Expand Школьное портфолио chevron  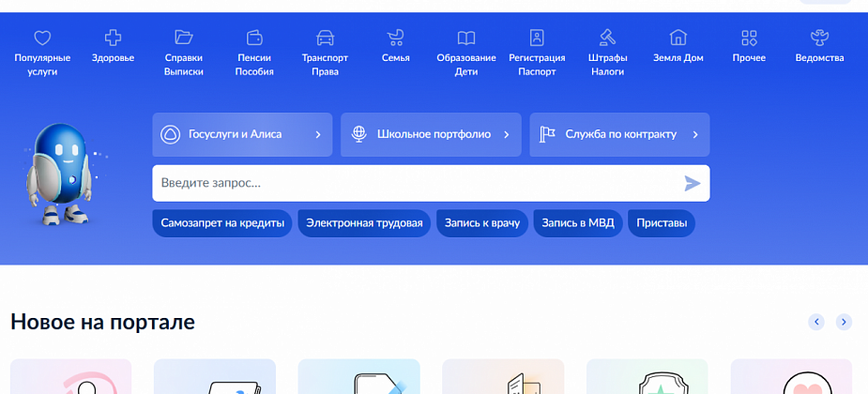(x=507, y=134)
